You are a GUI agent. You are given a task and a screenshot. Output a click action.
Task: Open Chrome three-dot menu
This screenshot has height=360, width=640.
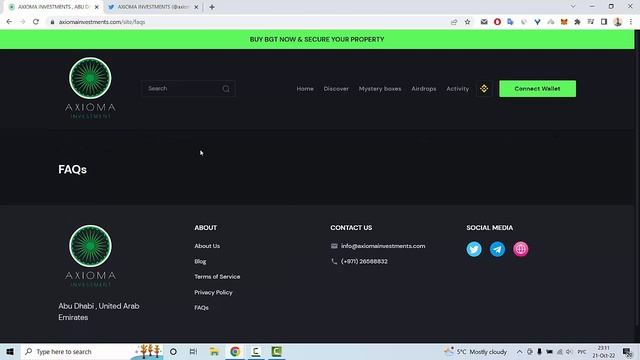click(x=631, y=22)
